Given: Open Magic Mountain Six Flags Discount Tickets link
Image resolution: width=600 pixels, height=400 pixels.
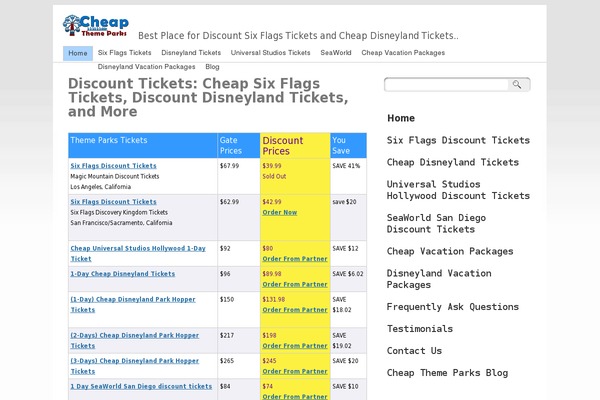Looking at the screenshot, I should (113, 166).
